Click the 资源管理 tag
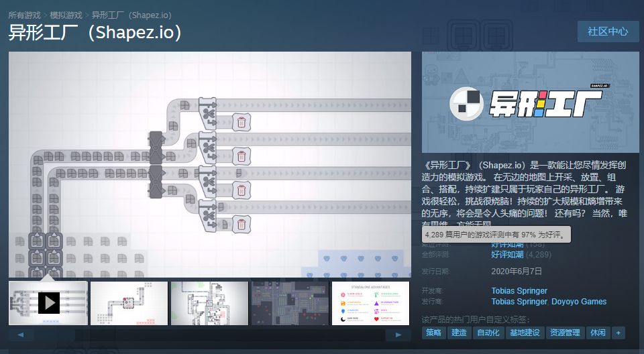Image resolution: width=644 pixels, height=354 pixels. click(565, 333)
